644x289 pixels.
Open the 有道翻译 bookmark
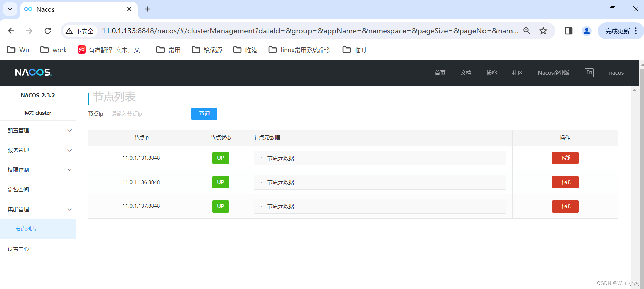[111, 50]
